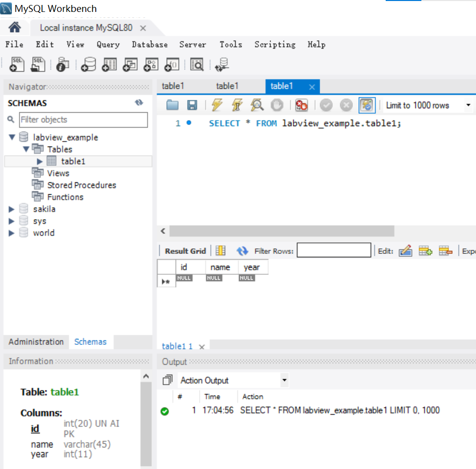This screenshot has width=476, height=469.
Task: Open the Limit to 1000 rows dropdown
Action: pos(468,105)
